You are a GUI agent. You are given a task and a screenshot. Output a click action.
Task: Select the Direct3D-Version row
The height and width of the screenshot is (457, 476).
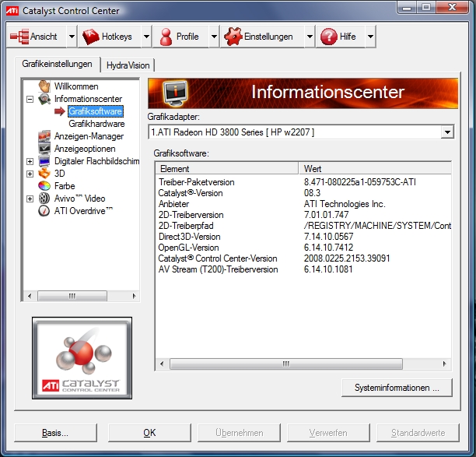[x=303, y=237]
